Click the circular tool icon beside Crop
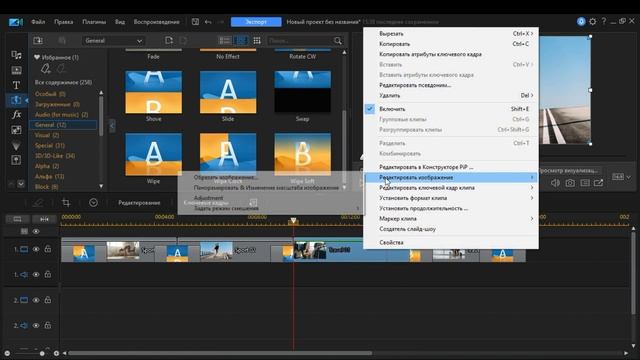 93,202
